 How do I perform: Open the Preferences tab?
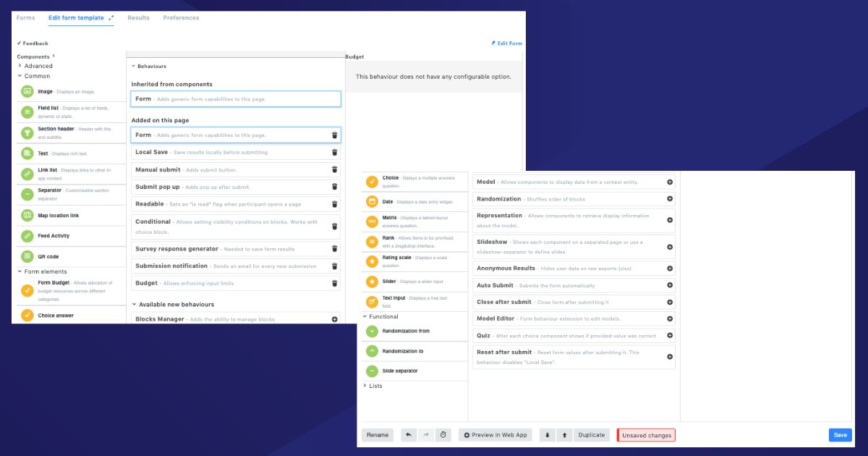pyautogui.click(x=181, y=18)
